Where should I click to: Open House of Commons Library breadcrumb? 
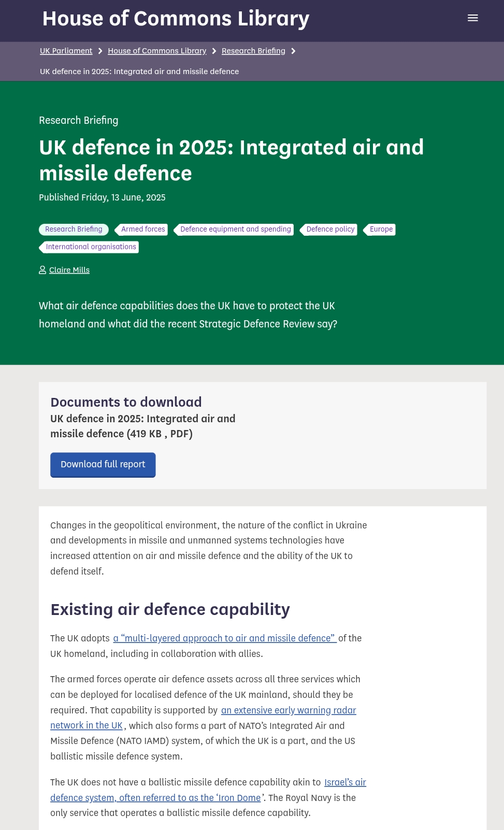tap(157, 51)
